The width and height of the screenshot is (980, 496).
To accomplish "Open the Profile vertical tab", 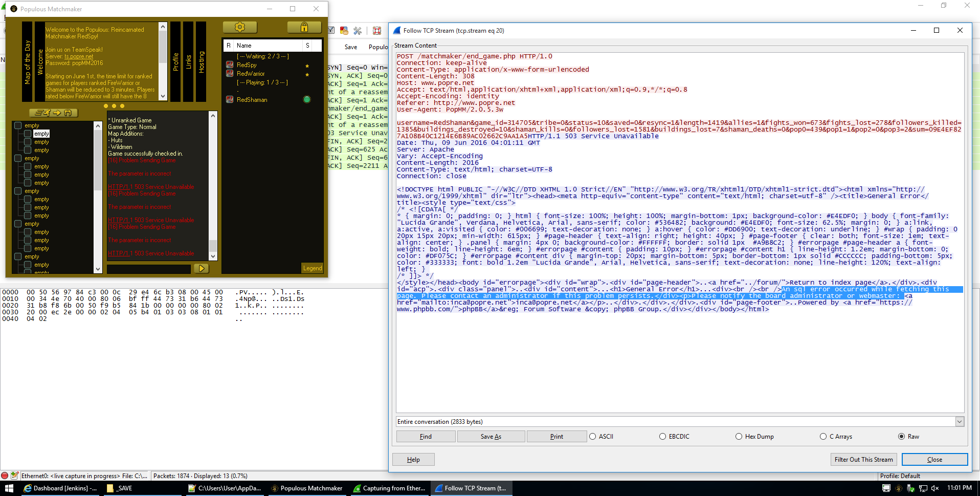I will (175, 61).
